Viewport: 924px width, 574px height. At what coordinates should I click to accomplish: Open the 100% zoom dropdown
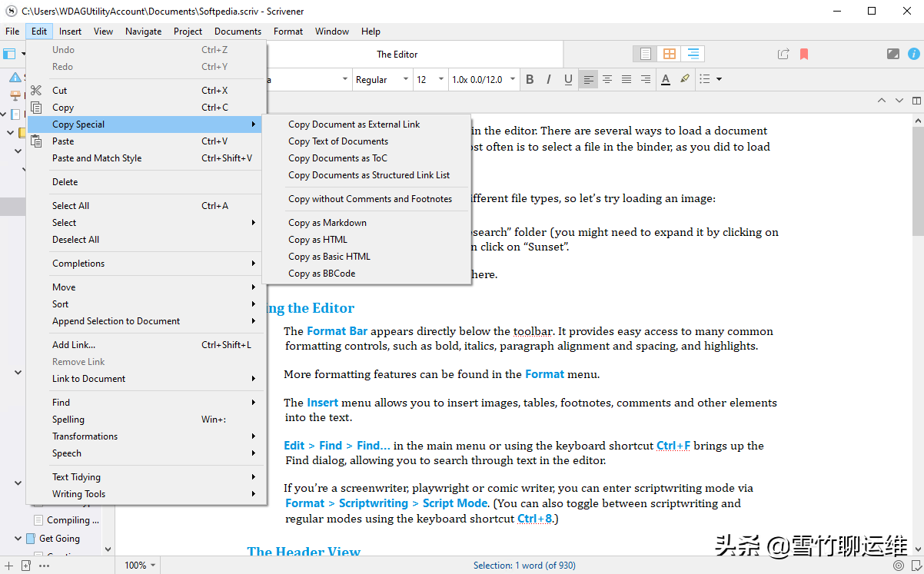coord(139,565)
